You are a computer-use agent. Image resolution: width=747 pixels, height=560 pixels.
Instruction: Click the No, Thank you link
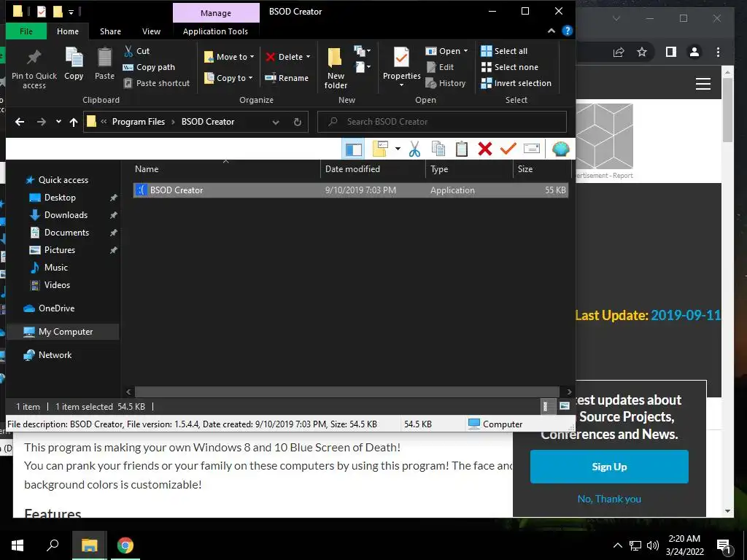(609, 499)
